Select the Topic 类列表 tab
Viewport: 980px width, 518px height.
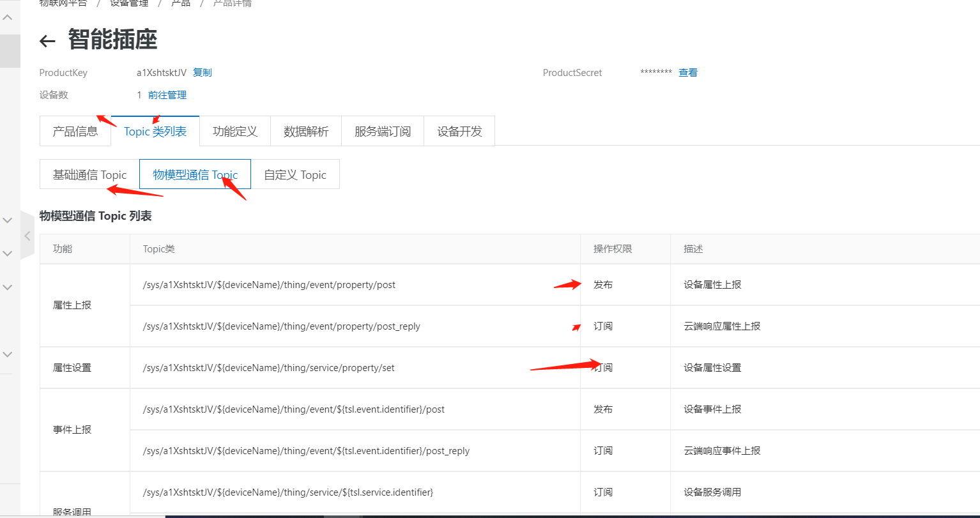[x=155, y=132]
